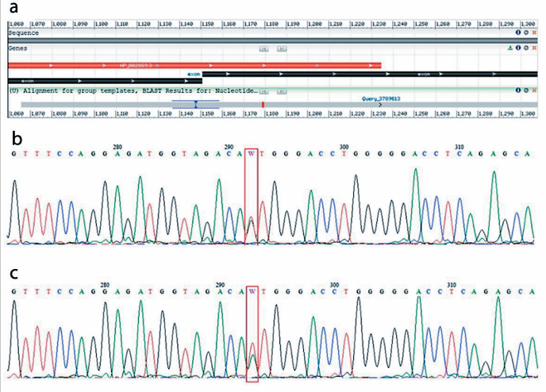Open the Genes track settings gear
The height and width of the screenshot is (392, 546).
click(525, 48)
